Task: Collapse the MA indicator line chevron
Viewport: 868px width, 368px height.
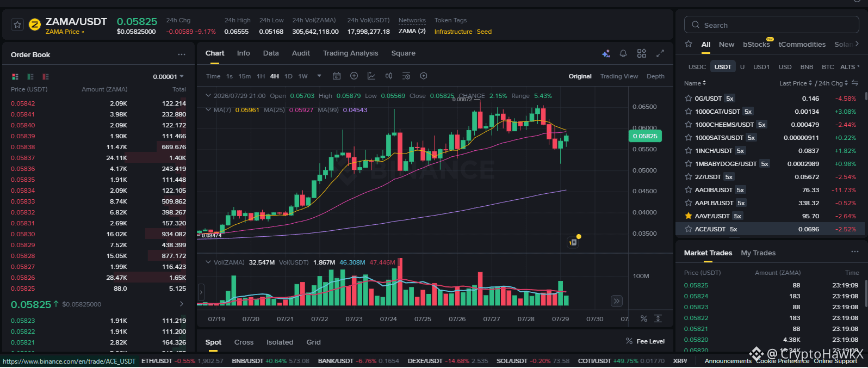Action: coord(208,109)
